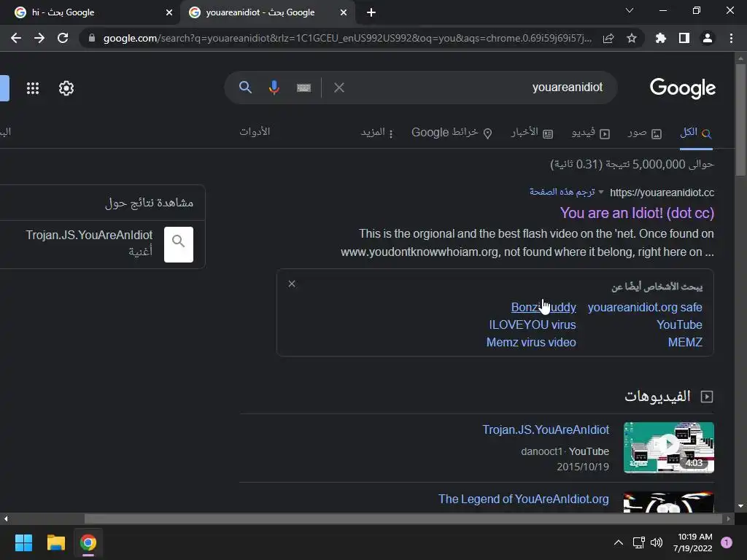
Task: Open the on-screen keyboard icon in search box
Action: pyautogui.click(x=303, y=87)
